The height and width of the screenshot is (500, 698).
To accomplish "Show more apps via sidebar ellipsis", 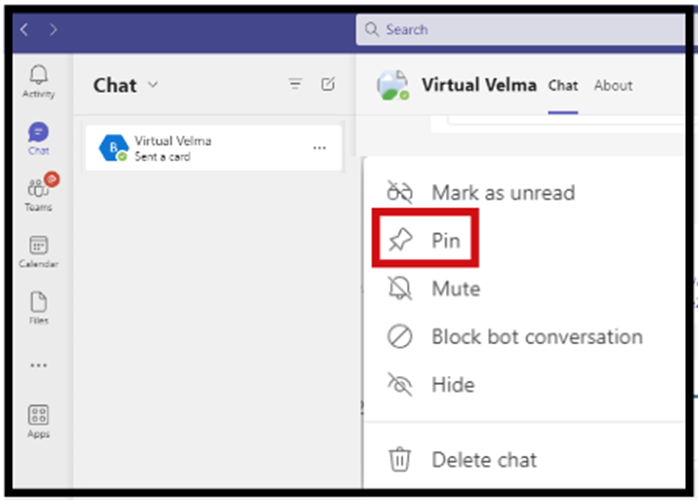I will click(39, 366).
